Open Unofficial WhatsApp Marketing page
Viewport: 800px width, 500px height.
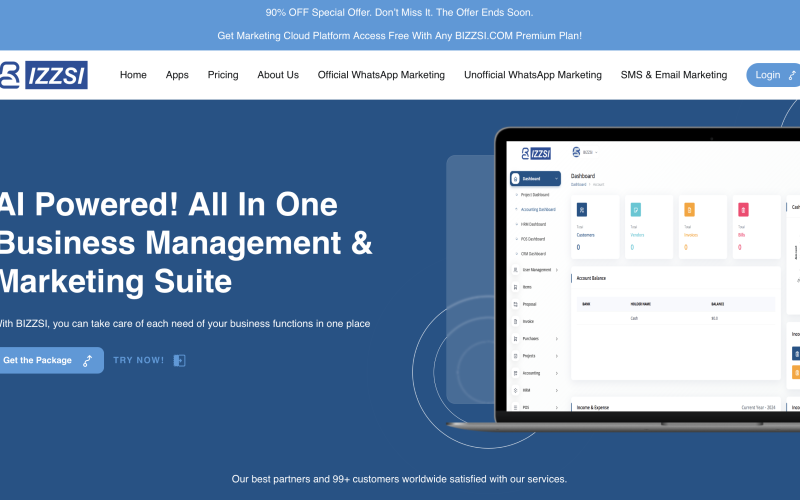tap(533, 75)
